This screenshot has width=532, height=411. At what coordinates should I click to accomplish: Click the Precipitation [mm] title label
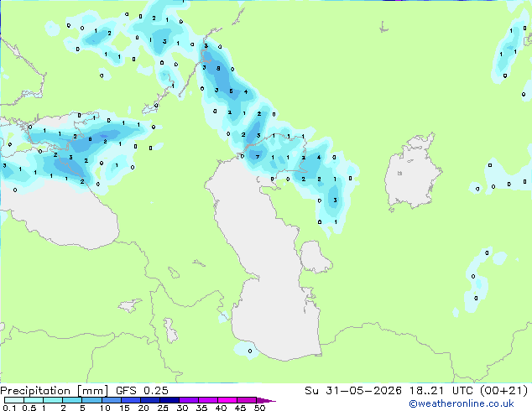pos(54,391)
